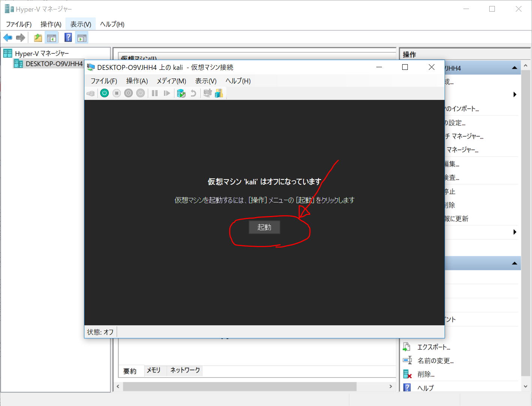Collapse the lower actions section header arrow
This screenshot has width=532, height=406.
click(x=514, y=263)
